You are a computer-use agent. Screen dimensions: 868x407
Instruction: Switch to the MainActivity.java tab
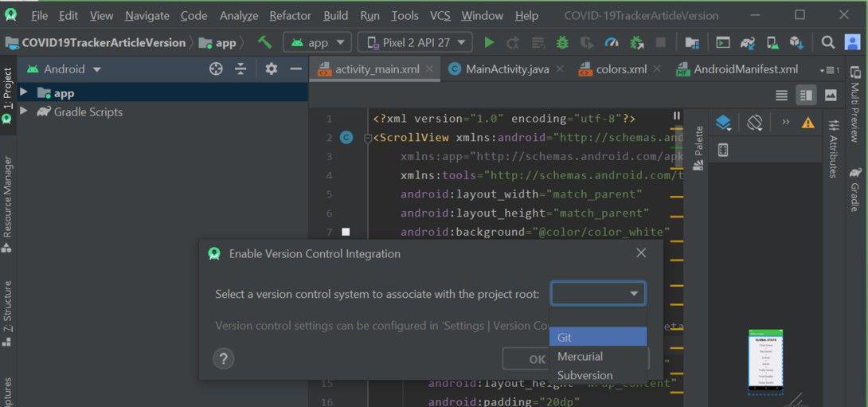(506, 69)
